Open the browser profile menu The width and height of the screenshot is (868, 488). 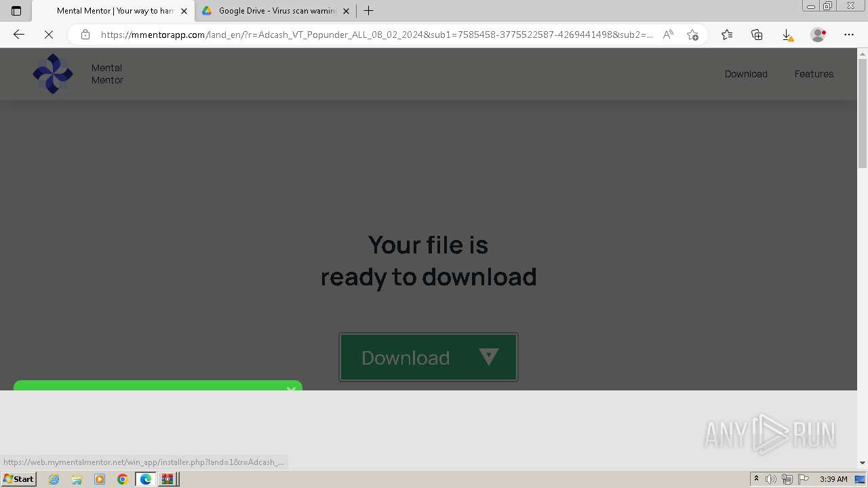tap(818, 35)
